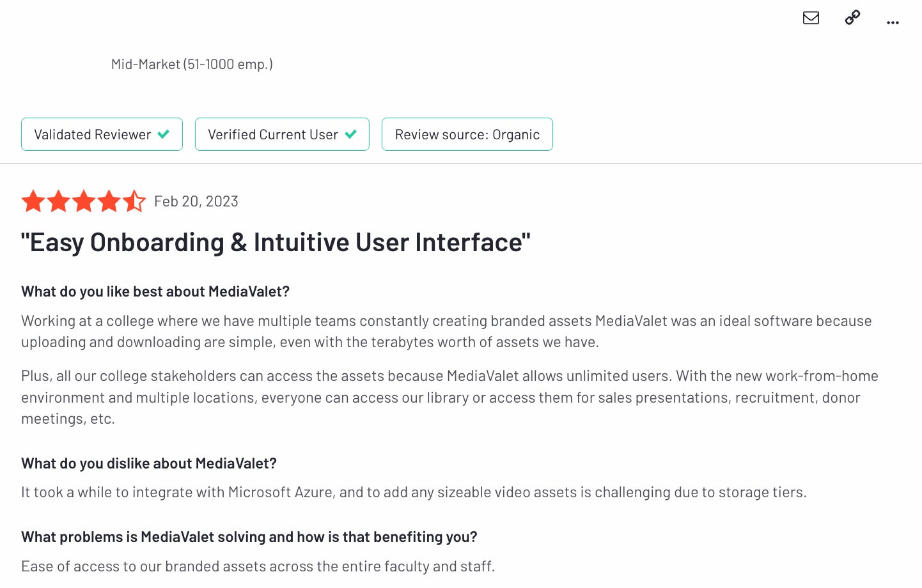
Task: Click the Mid-Market (51-1000 emp.) label
Action: click(x=192, y=64)
